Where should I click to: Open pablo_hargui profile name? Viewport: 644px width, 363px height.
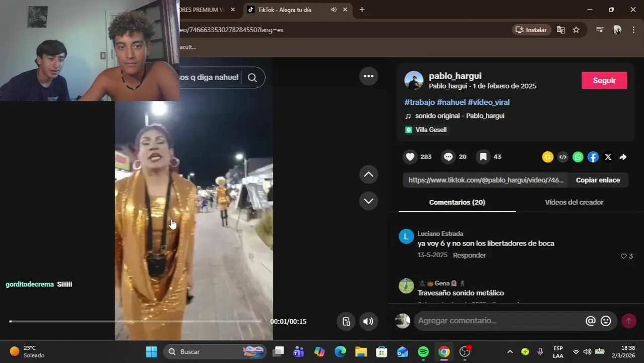coord(455,76)
